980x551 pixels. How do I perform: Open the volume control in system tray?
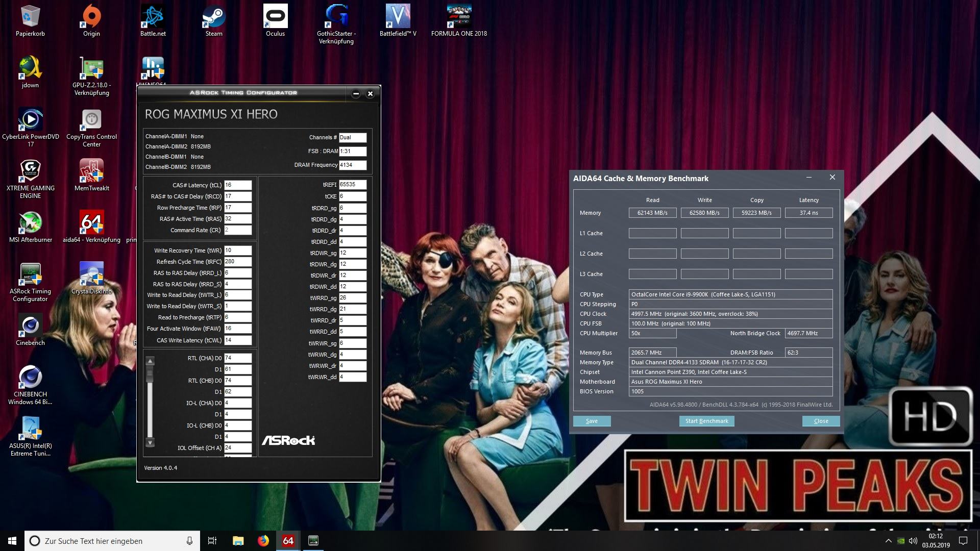[x=913, y=541]
